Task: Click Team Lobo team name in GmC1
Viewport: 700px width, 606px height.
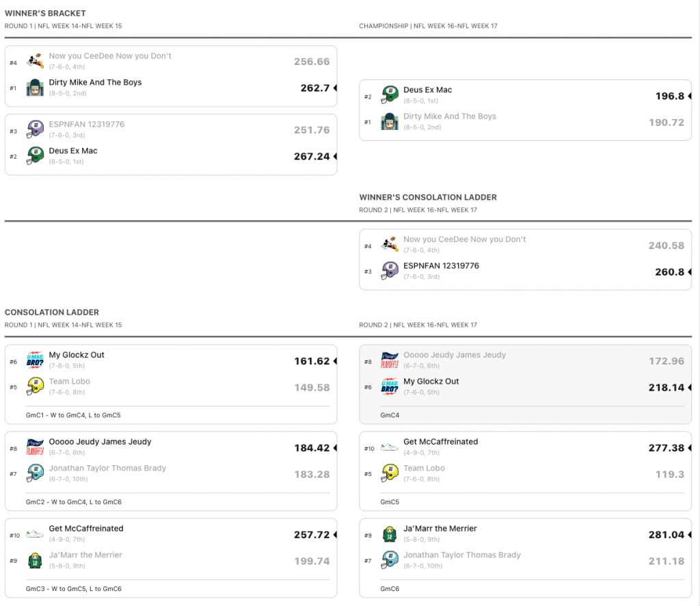Action: [x=69, y=382]
